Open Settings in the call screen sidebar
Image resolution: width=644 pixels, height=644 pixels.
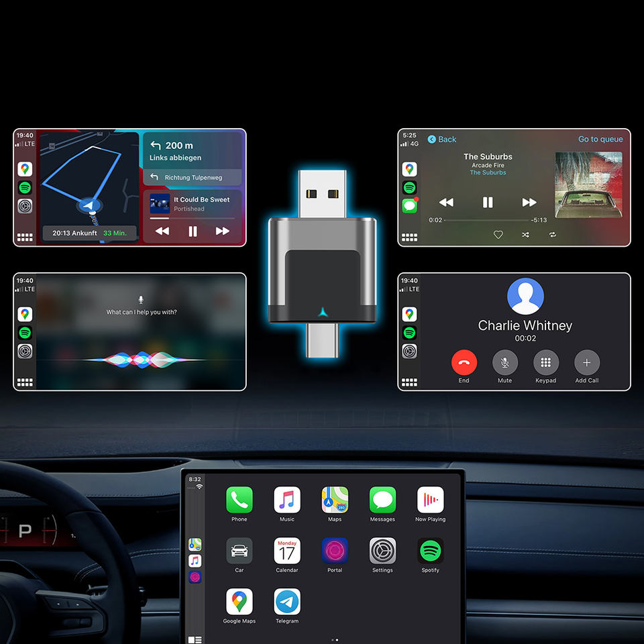409,351
